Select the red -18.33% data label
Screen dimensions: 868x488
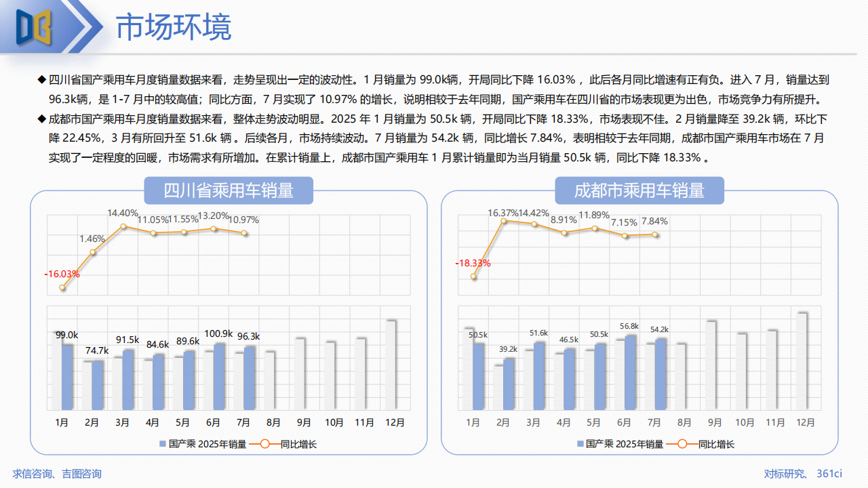pos(473,263)
